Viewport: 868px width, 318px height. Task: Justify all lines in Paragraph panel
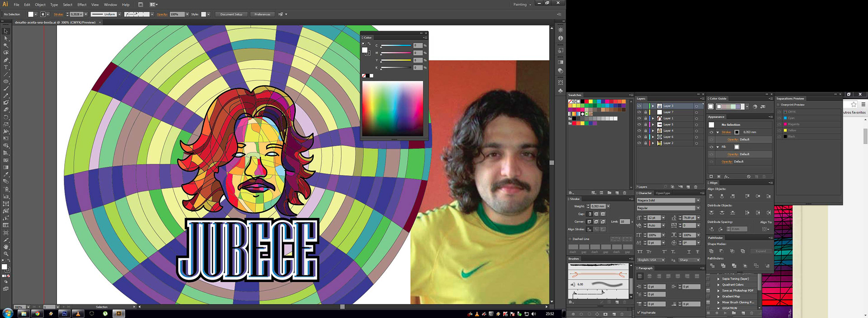(697, 276)
